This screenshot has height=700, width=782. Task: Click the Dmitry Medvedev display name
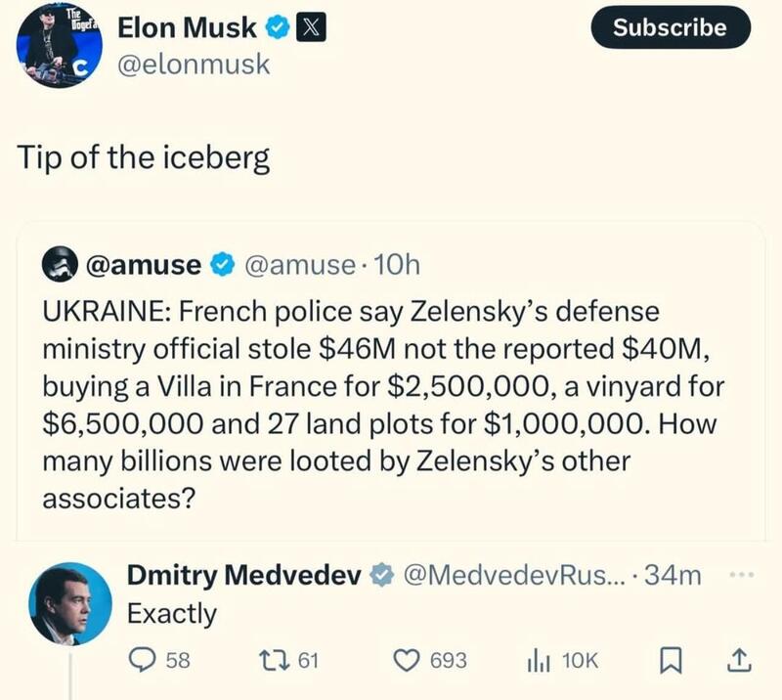(x=244, y=575)
